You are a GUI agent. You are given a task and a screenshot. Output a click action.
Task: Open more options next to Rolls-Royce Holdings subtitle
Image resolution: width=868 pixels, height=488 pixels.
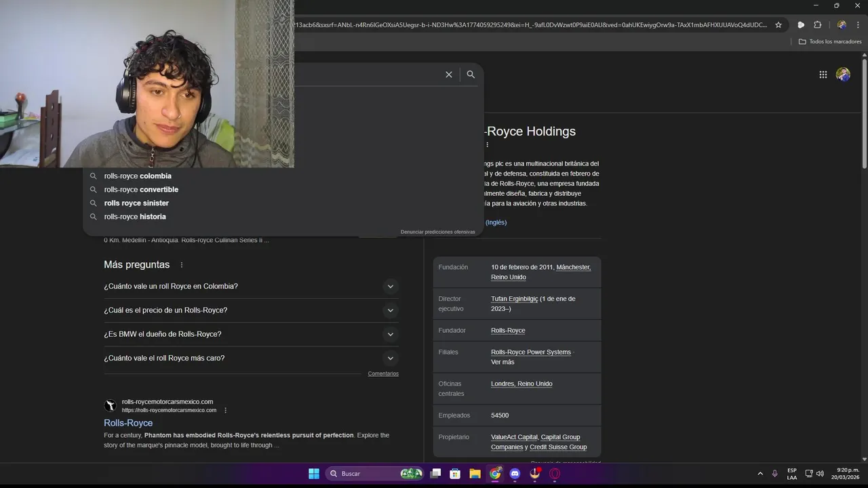point(487,144)
